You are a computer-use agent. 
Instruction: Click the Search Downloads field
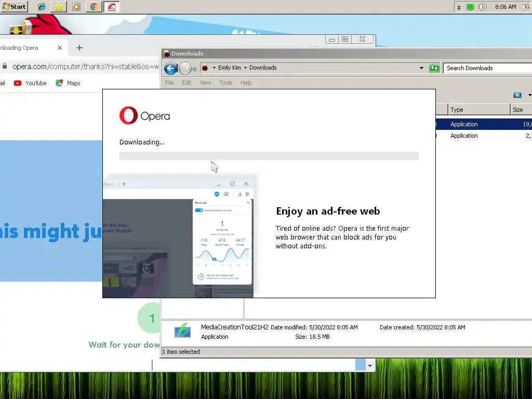coord(488,68)
